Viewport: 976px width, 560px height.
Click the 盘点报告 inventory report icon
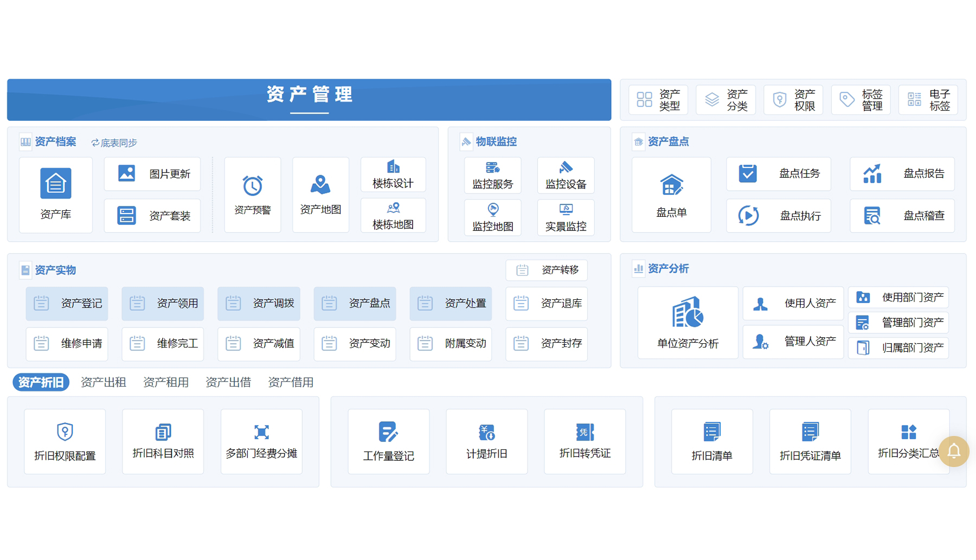[902, 174]
